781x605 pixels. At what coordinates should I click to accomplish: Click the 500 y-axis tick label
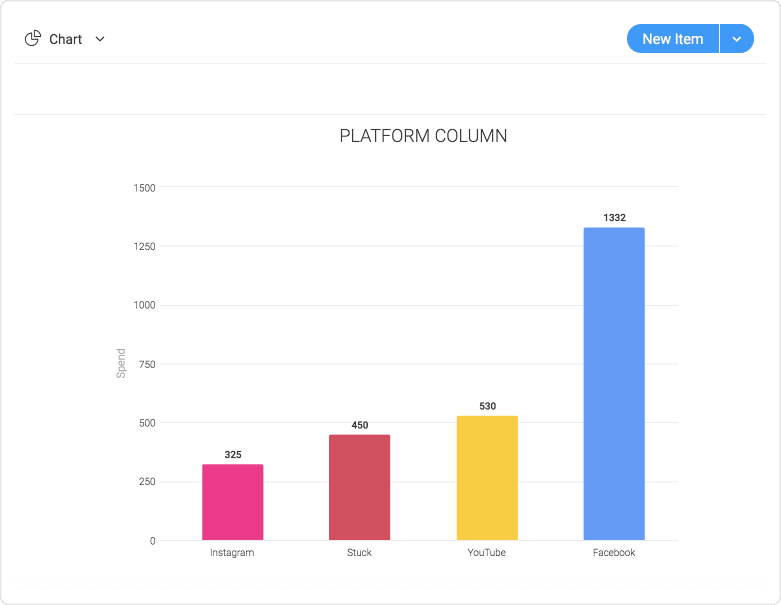pos(147,423)
